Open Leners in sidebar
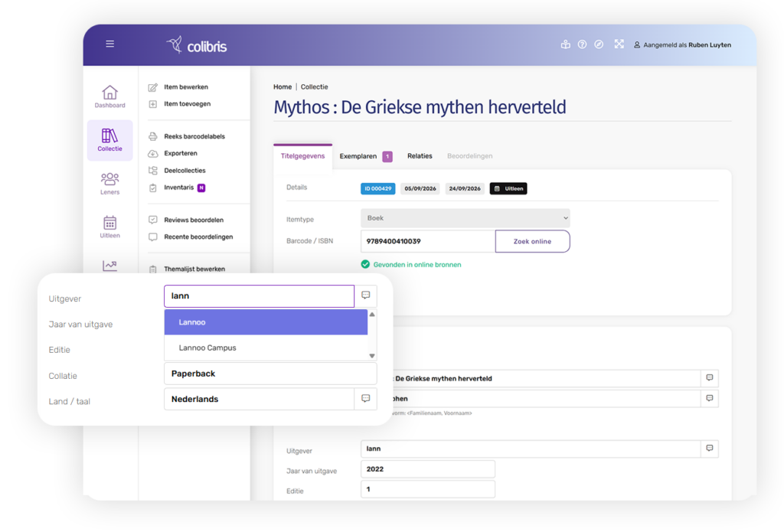 [x=110, y=184]
